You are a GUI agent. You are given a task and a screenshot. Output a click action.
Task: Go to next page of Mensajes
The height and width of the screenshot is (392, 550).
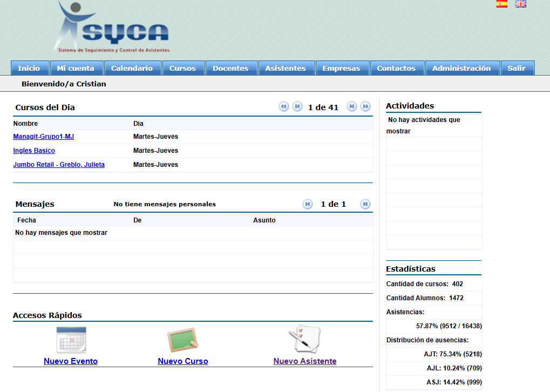[365, 204]
